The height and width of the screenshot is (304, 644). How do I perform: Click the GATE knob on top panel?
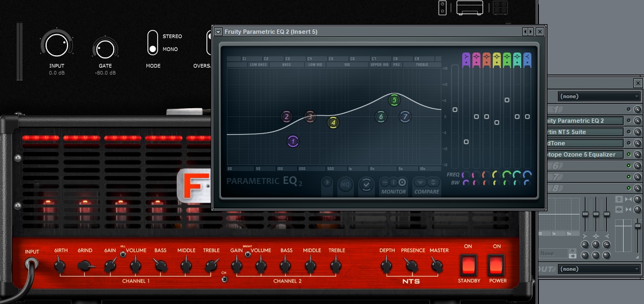[104, 49]
